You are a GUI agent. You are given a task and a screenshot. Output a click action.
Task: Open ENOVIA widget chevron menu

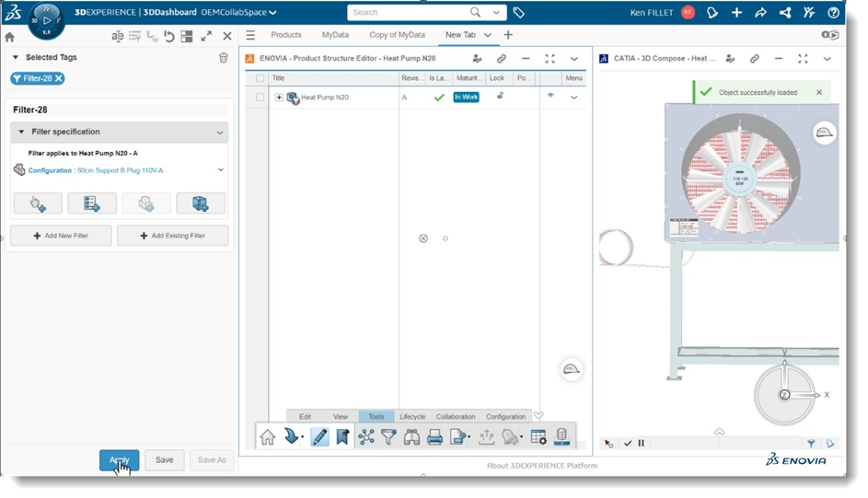pyautogui.click(x=574, y=59)
